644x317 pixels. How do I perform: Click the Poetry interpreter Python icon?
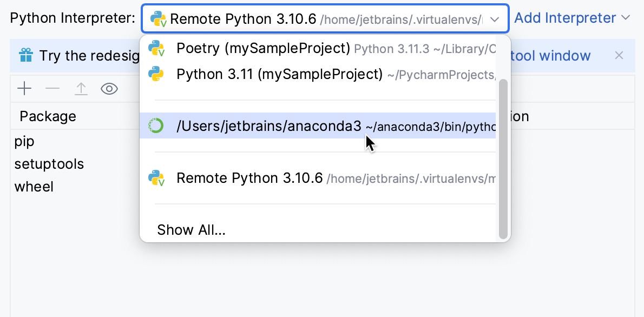(x=156, y=48)
